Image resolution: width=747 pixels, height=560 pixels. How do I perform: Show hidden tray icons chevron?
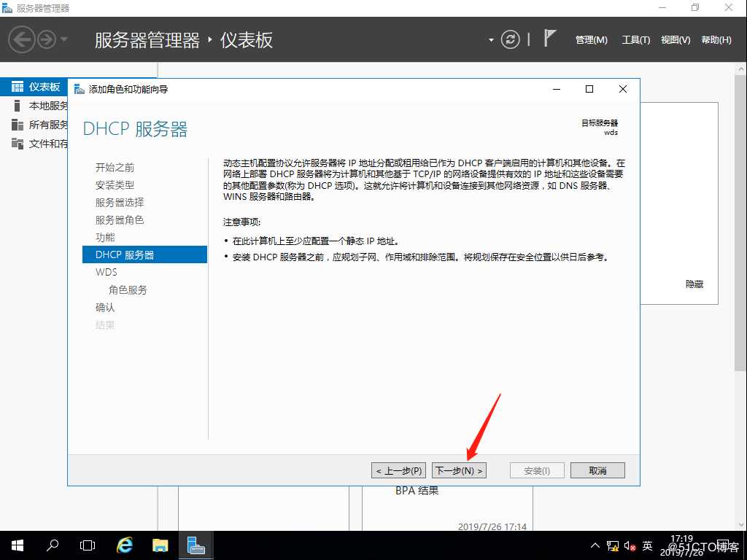pos(595,545)
